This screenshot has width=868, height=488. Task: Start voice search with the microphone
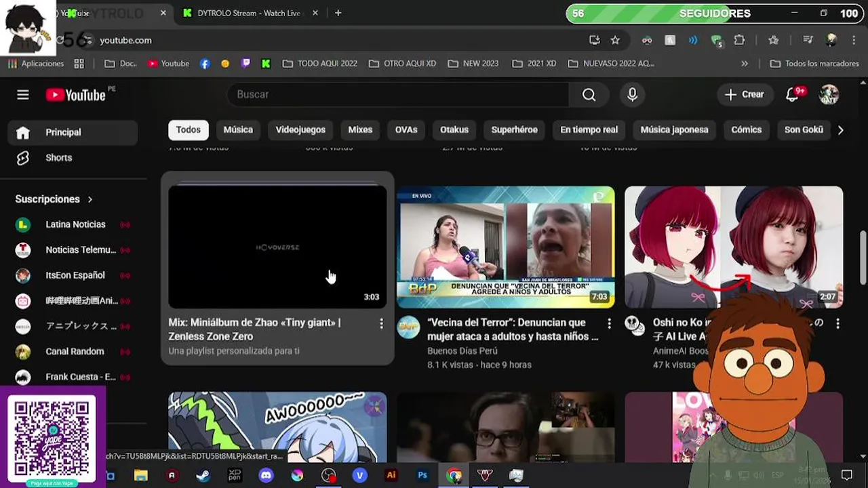tap(632, 95)
